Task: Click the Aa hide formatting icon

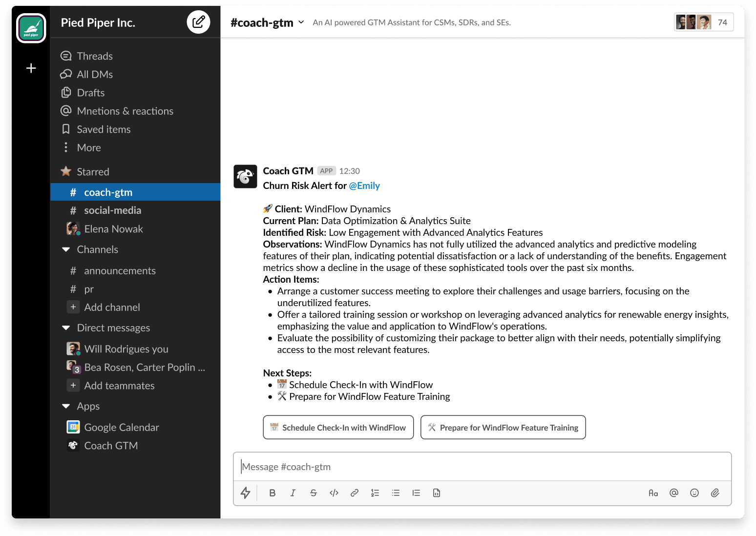Action: point(653,493)
